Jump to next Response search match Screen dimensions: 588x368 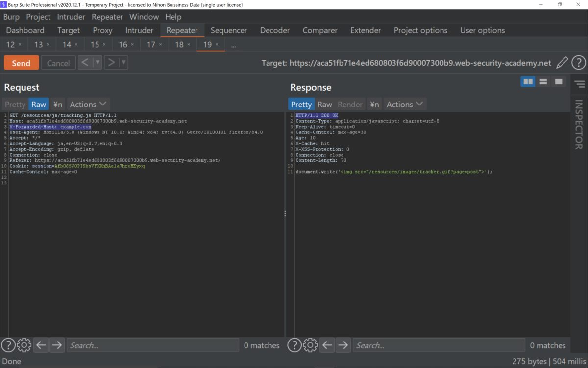343,345
